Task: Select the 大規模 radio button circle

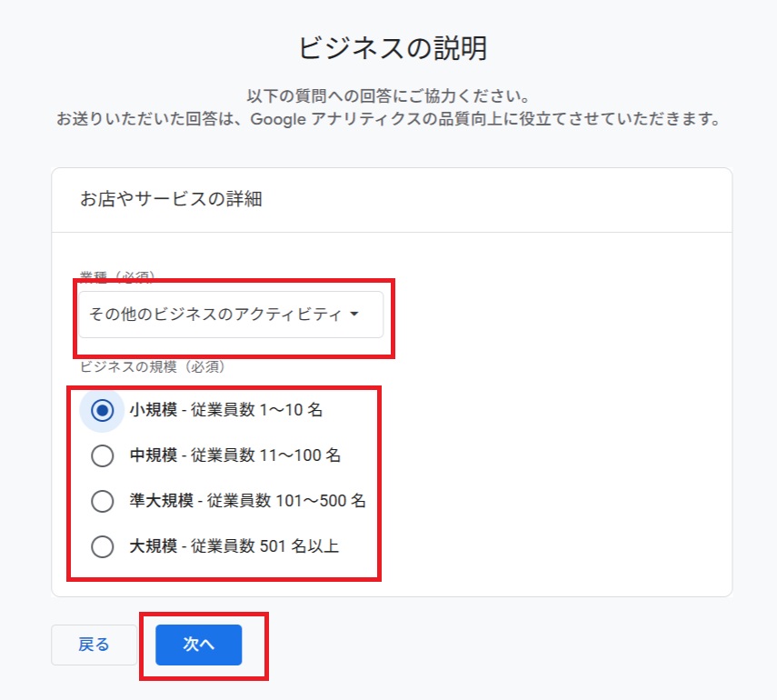Action: click(x=103, y=546)
